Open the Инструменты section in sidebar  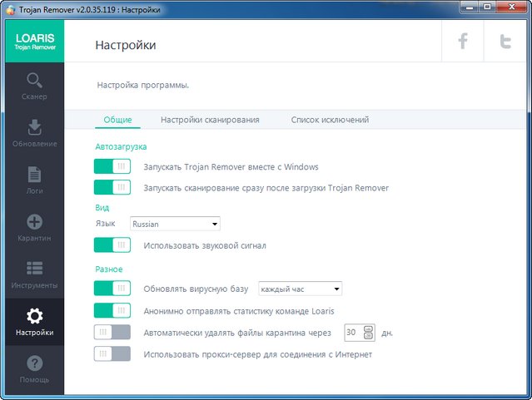34,275
